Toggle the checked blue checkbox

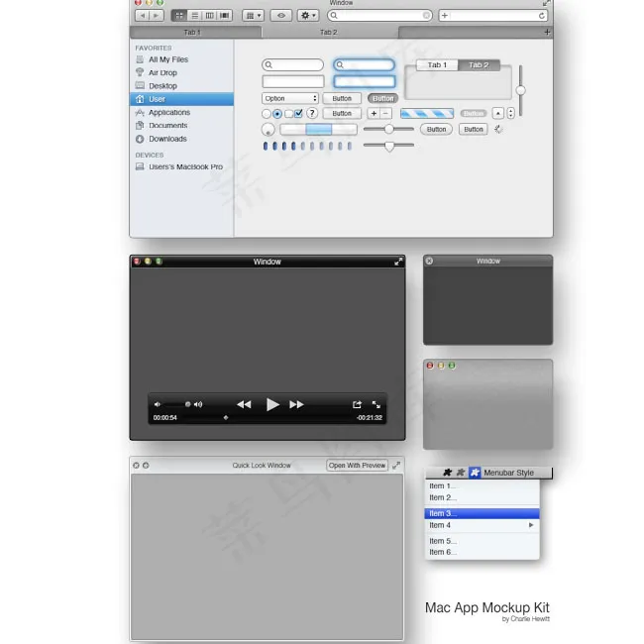pyautogui.click(x=298, y=114)
